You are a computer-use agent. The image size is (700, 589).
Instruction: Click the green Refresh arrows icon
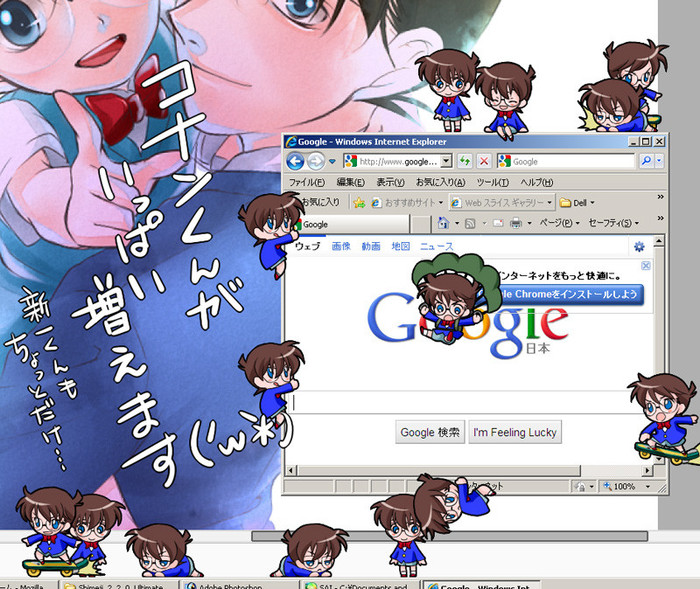(x=465, y=161)
